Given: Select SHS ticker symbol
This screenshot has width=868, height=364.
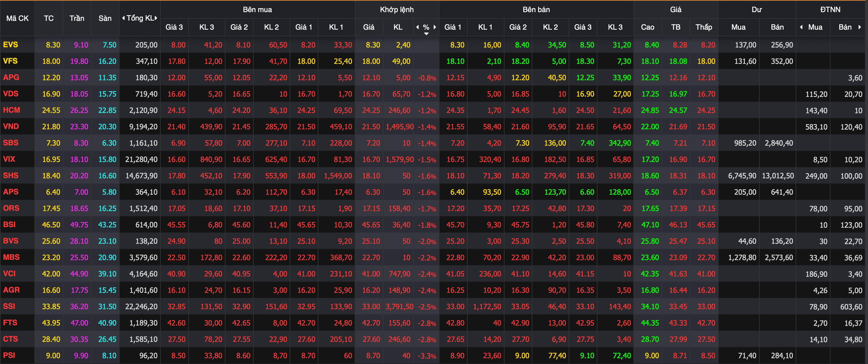Looking at the screenshot, I should (x=11, y=175).
